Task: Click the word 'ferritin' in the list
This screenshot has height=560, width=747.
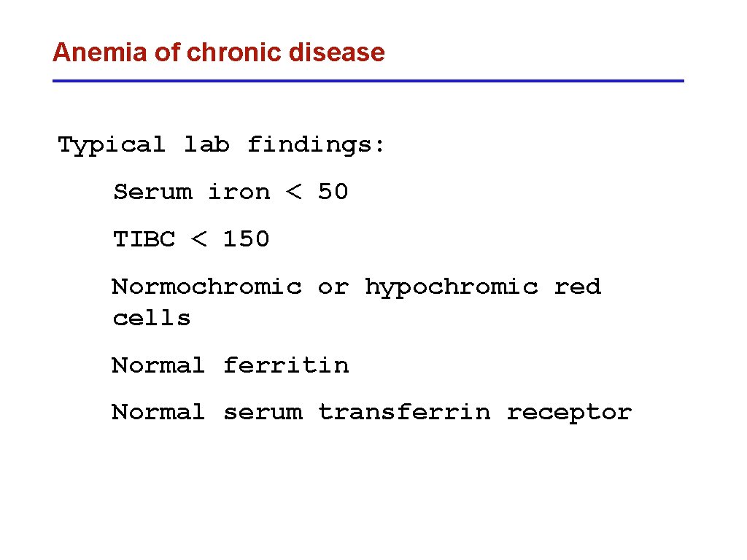Action: 286,365
